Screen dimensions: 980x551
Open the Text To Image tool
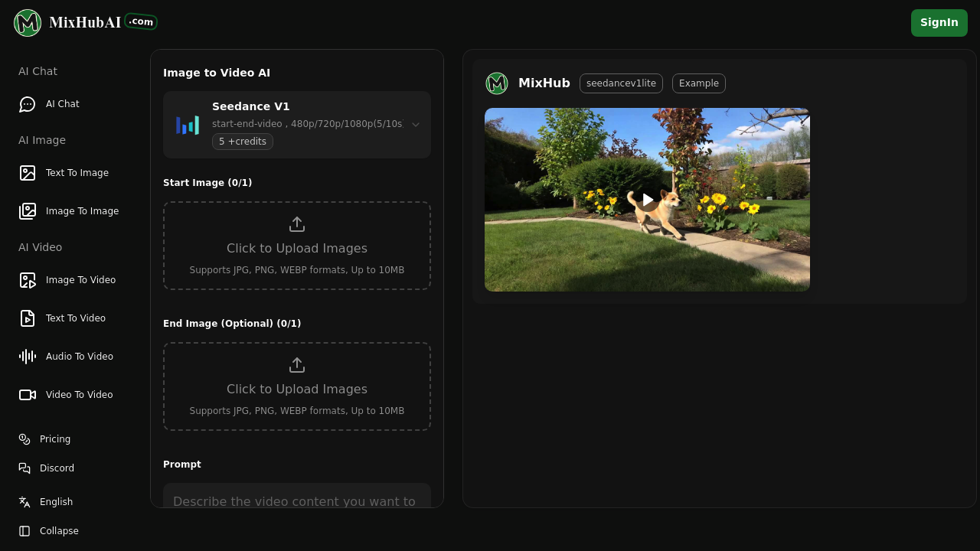click(77, 173)
